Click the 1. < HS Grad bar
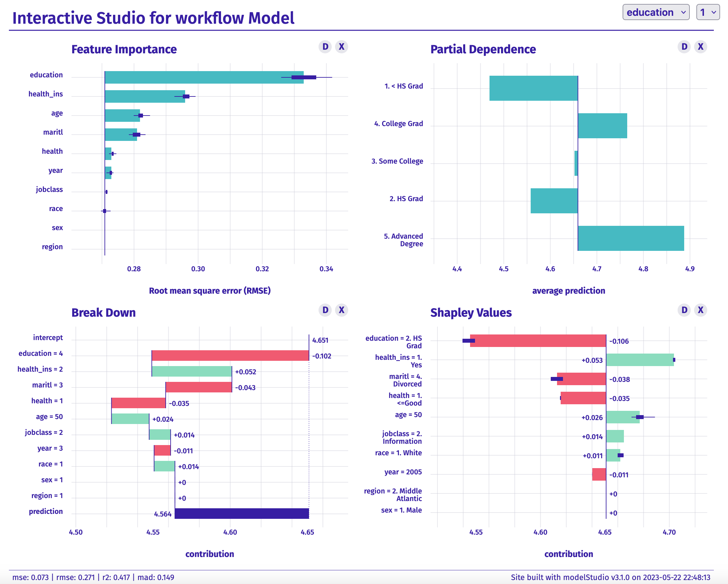 534,88
